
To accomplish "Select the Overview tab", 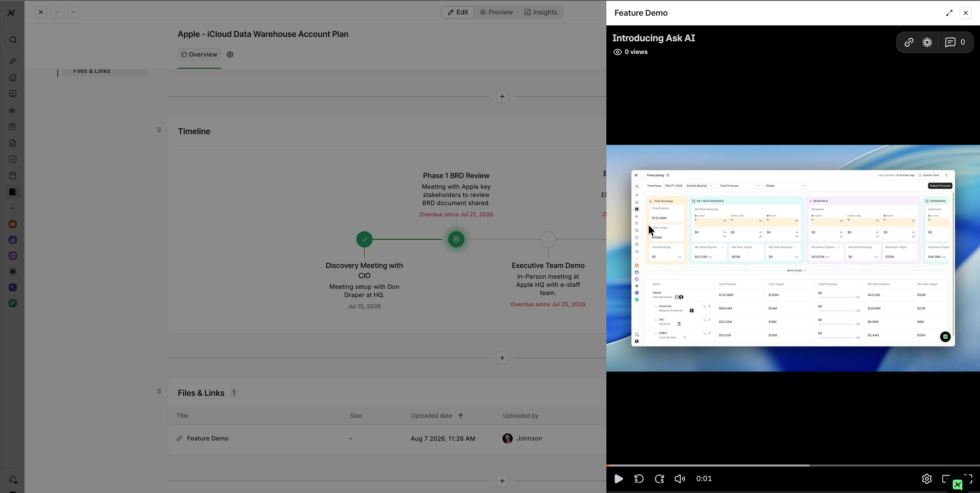I will [199, 55].
